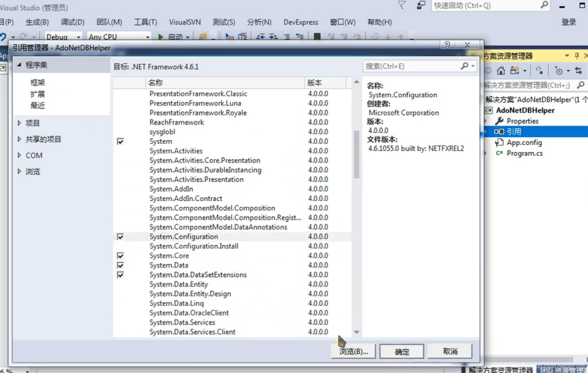Click the App.config file icon
The image size is (588, 373).
point(499,142)
